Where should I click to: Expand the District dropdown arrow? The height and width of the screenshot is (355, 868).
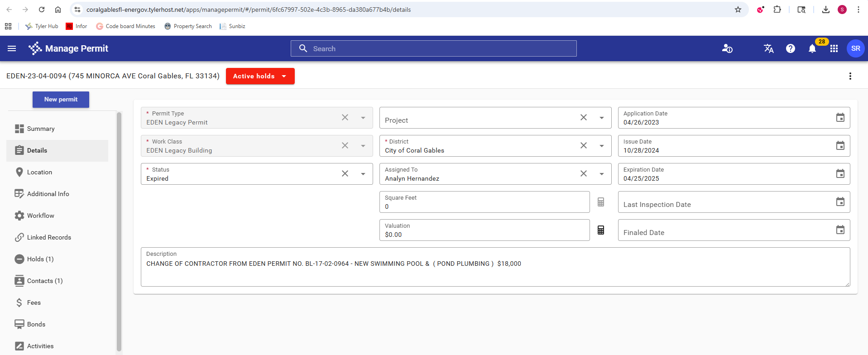click(x=601, y=146)
